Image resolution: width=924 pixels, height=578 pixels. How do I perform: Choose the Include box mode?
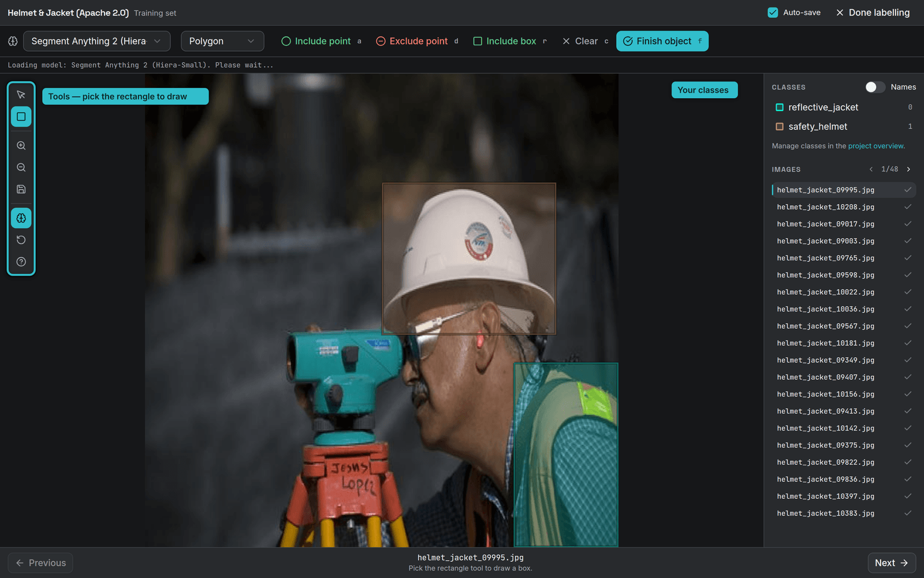click(510, 41)
